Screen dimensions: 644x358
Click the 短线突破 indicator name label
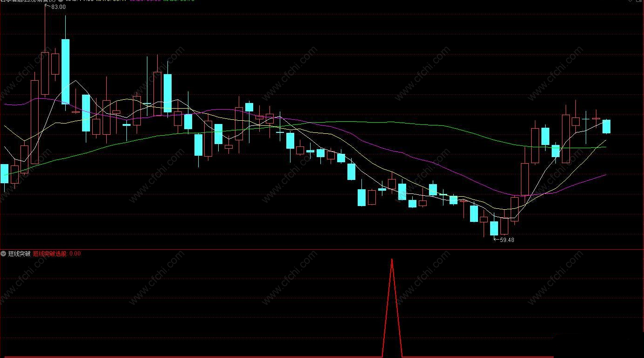19,254
